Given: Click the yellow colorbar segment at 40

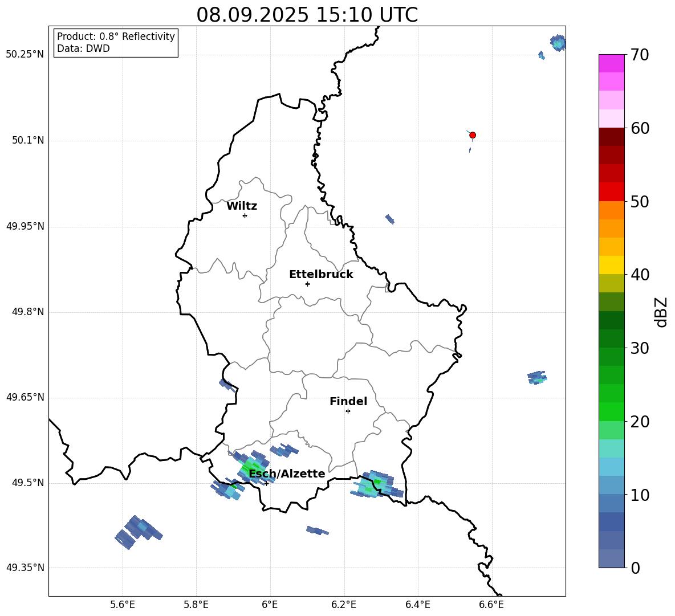Looking at the screenshot, I should point(612,265).
